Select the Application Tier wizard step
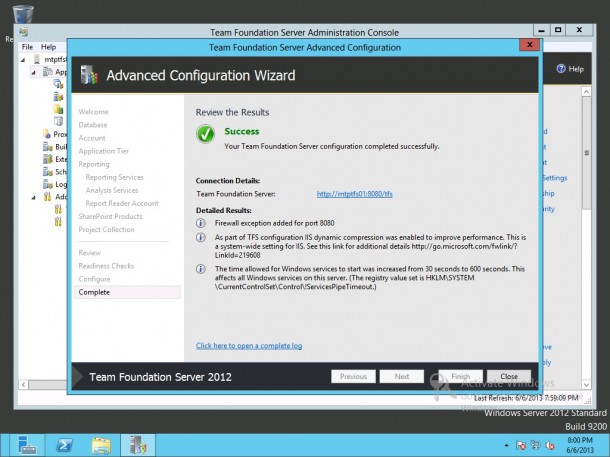 click(x=103, y=151)
